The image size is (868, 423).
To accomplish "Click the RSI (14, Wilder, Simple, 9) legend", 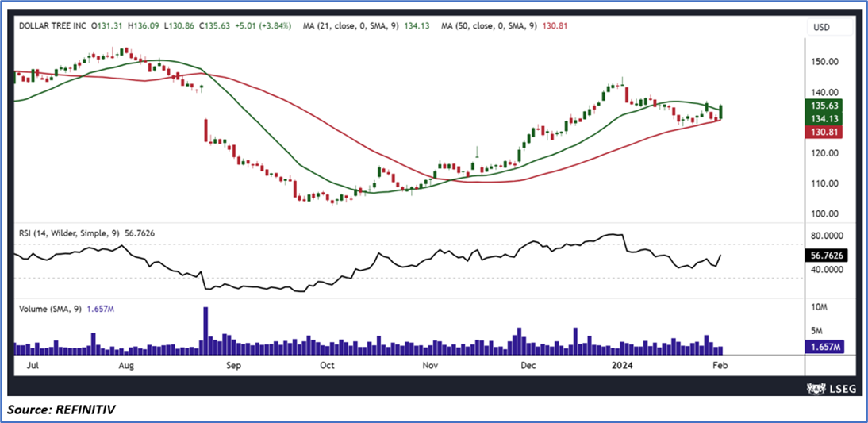I will coord(86,233).
